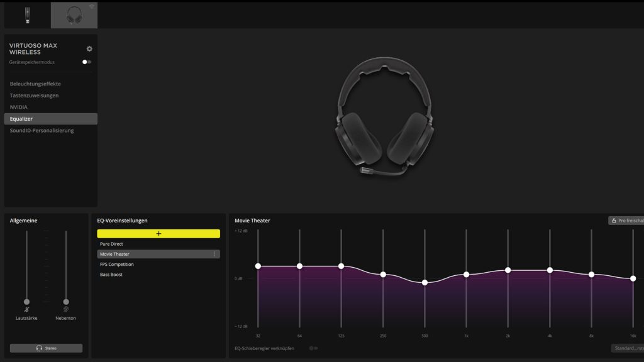The width and height of the screenshot is (644, 362).
Task: Select the headset device thumbnail
Action: tap(74, 14)
